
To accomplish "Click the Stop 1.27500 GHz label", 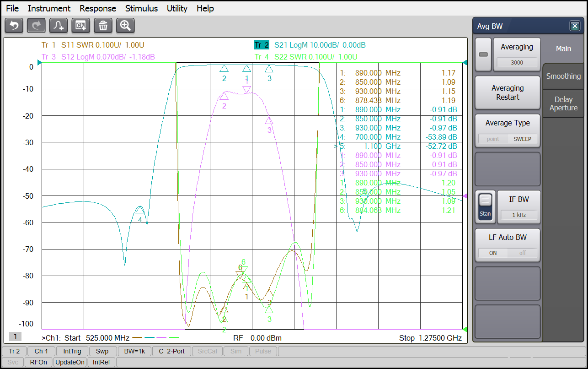I will (x=430, y=338).
